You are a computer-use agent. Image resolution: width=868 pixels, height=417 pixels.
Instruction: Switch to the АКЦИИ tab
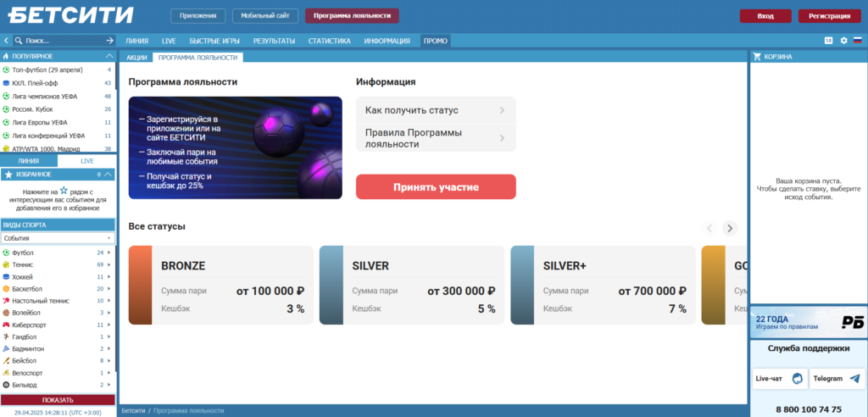point(136,58)
